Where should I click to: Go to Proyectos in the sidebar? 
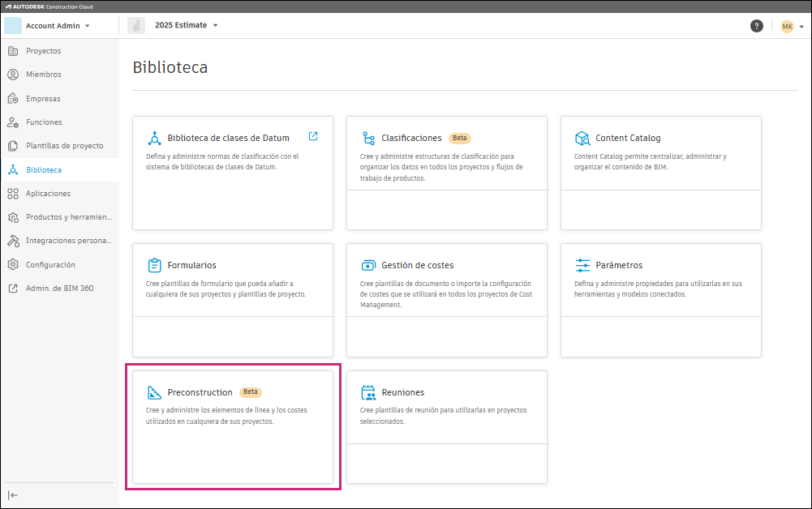click(x=44, y=51)
